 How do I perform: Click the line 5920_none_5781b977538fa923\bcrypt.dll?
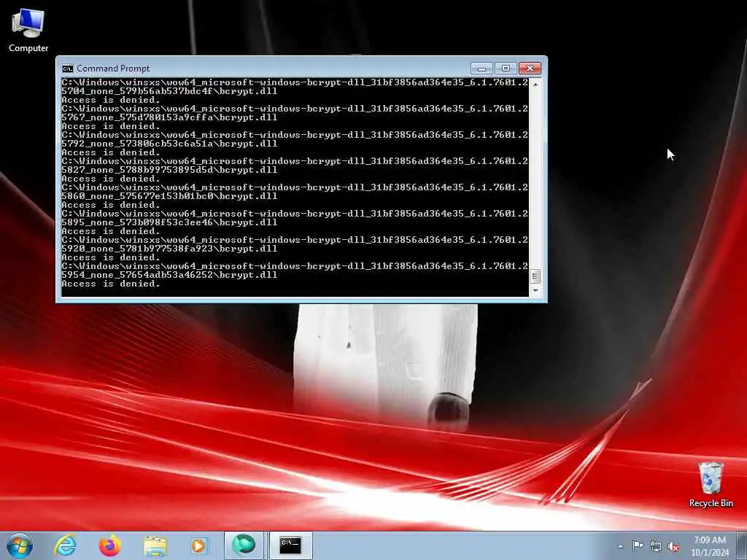tap(169, 248)
